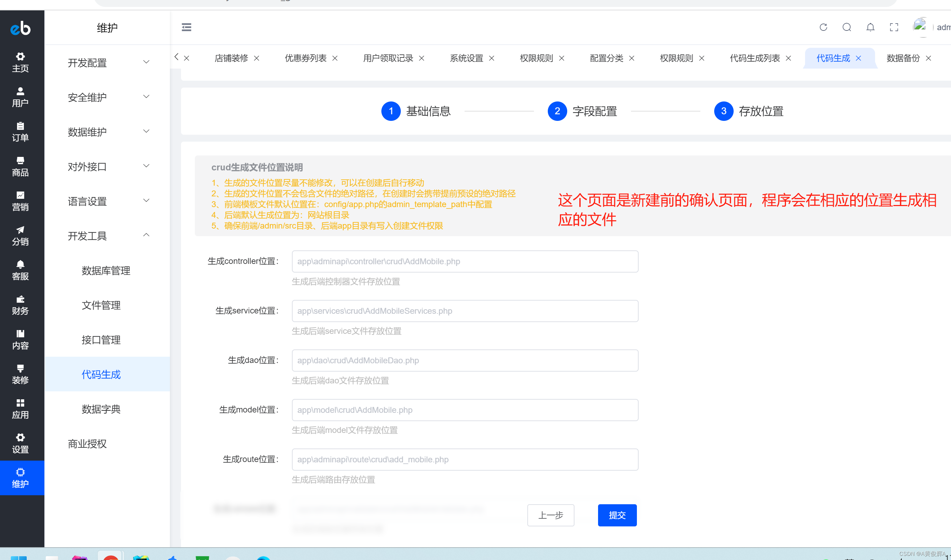Image resolution: width=951 pixels, height=560 pixels.
Task: Open the notifications bell
Action: [x=870, y=27]
